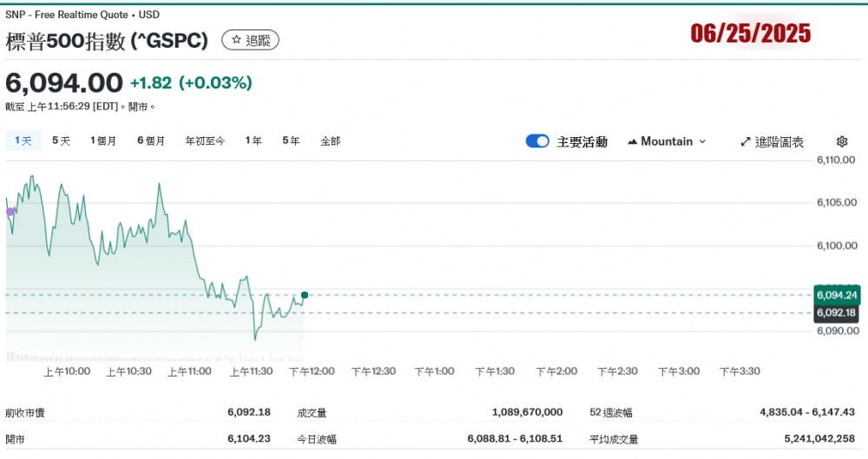
Task: Click the mountain icon beside Mountain
Action: [x=632, y=141]
